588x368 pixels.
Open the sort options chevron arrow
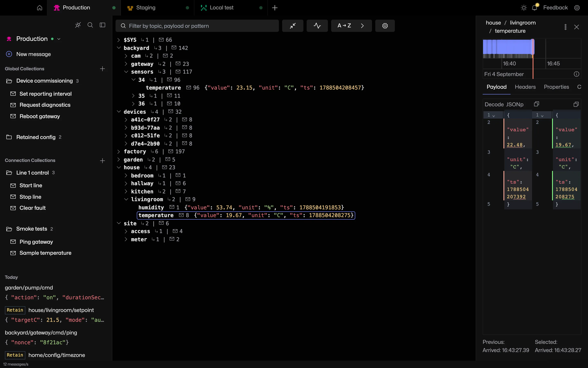click(362, 26)
